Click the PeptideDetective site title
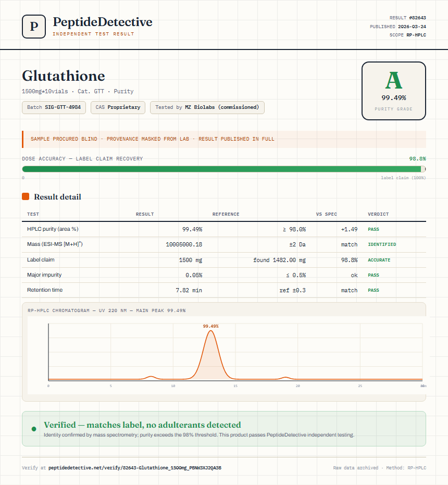This screenshot has height=485, width=448. coord(103,22)
